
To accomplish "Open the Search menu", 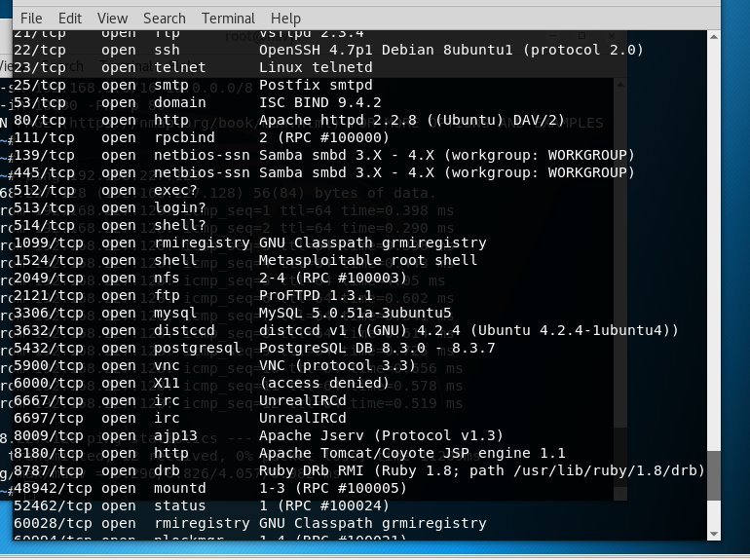I will [164, 19].
